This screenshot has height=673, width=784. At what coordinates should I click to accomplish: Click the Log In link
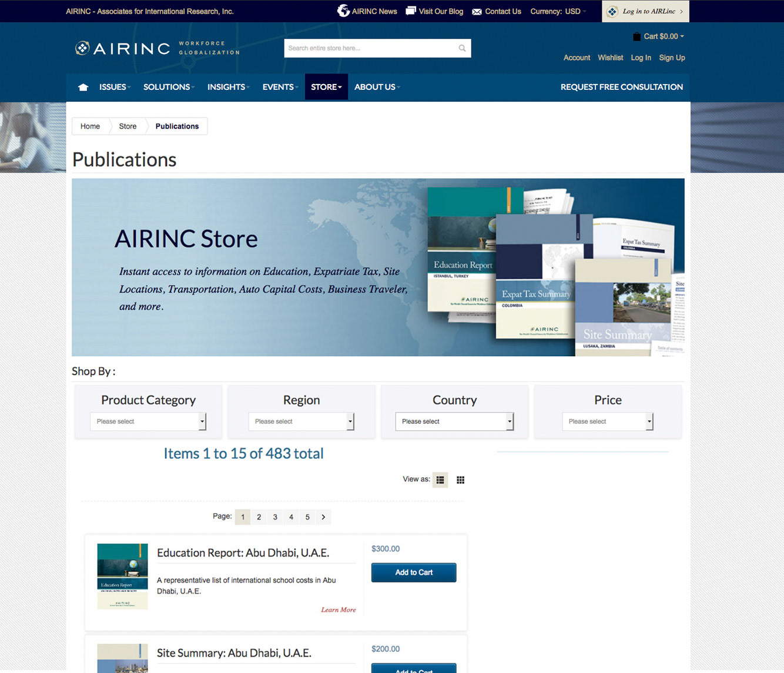641,58
